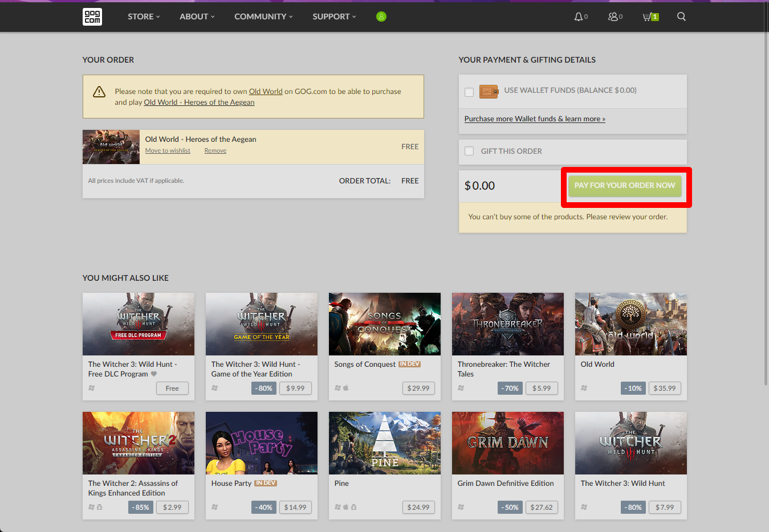
Task: Click the Linux icon on the Pine card
Action: (354, 507)
